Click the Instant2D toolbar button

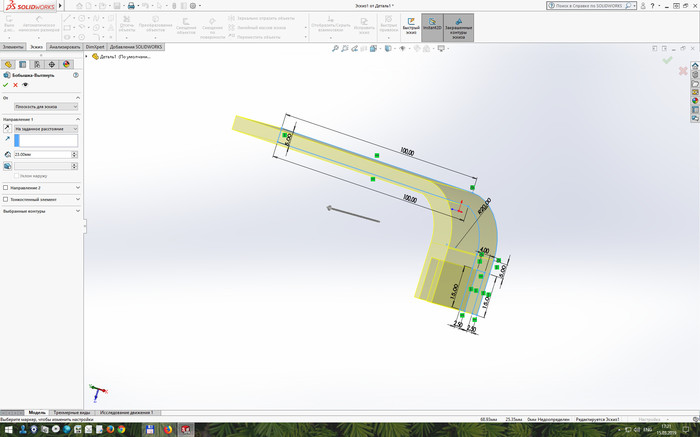431,27
